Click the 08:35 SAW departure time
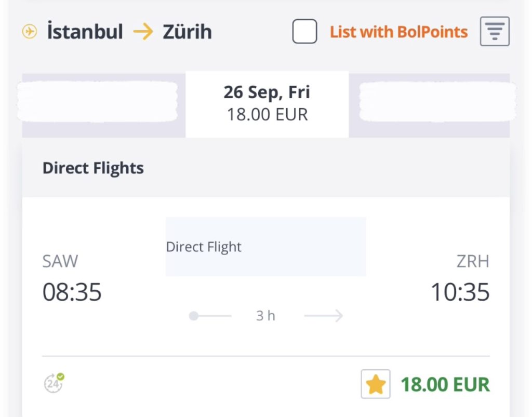532x417 pixels. 72,292
